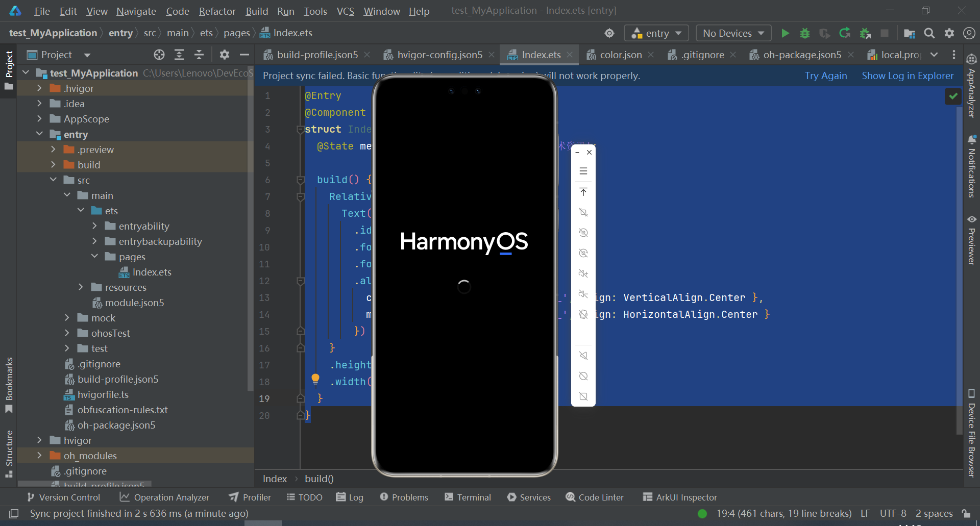980x526 pixels.
Task: Toggle the Project tool window stripe button
Action: (9, 70)
